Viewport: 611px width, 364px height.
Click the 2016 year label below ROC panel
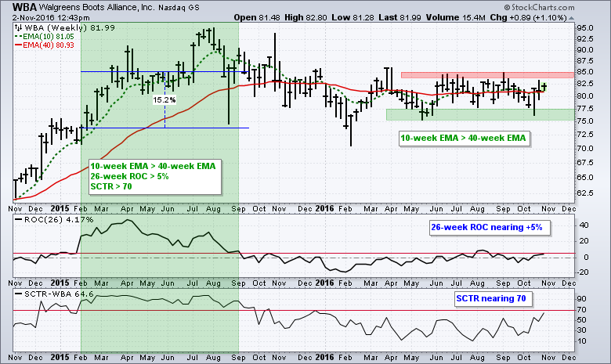coord(324,283)
